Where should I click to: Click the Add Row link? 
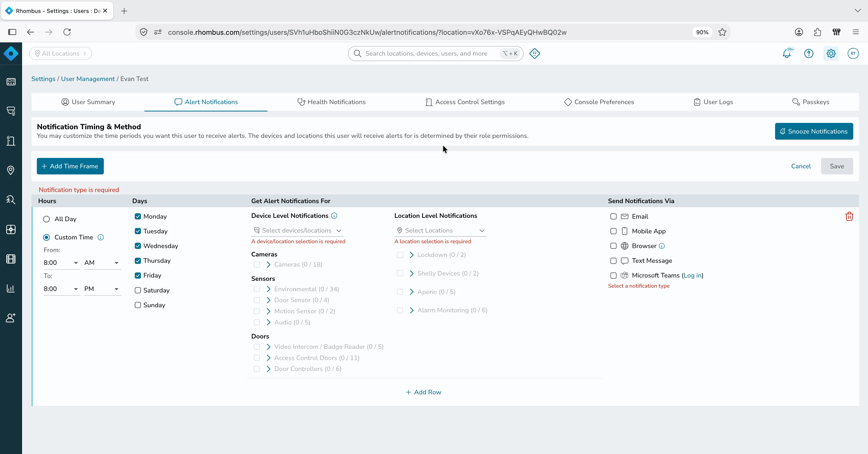424,392
